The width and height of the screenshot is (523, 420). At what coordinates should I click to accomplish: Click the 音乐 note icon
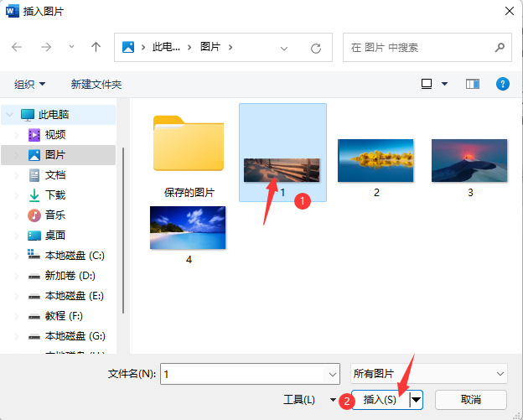(34, 215)
